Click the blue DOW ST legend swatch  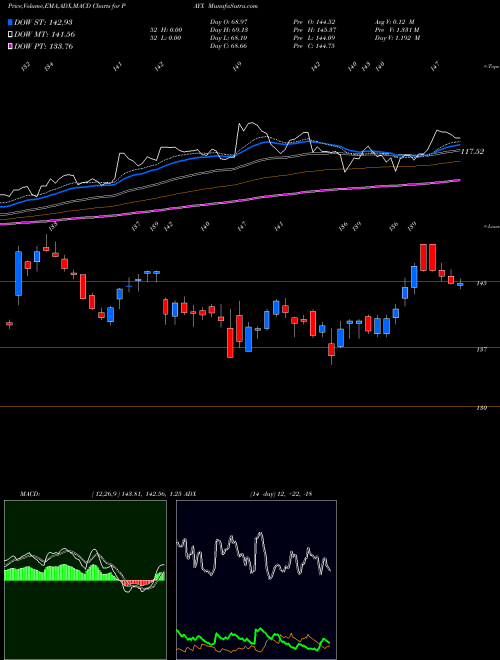[x=11, y=22]
